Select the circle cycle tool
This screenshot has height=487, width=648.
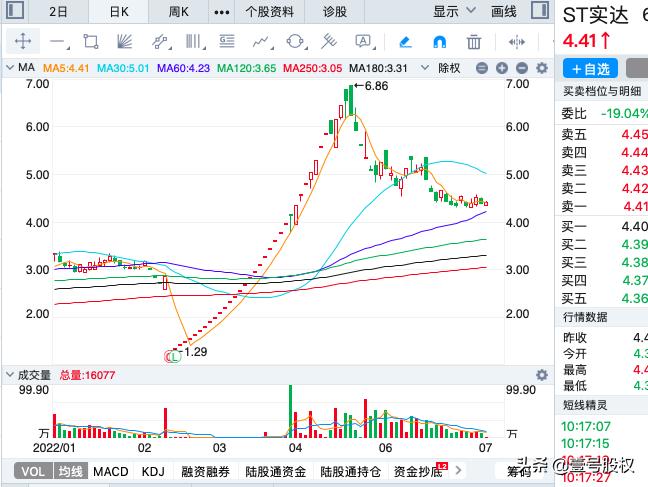tap(295, 42)
